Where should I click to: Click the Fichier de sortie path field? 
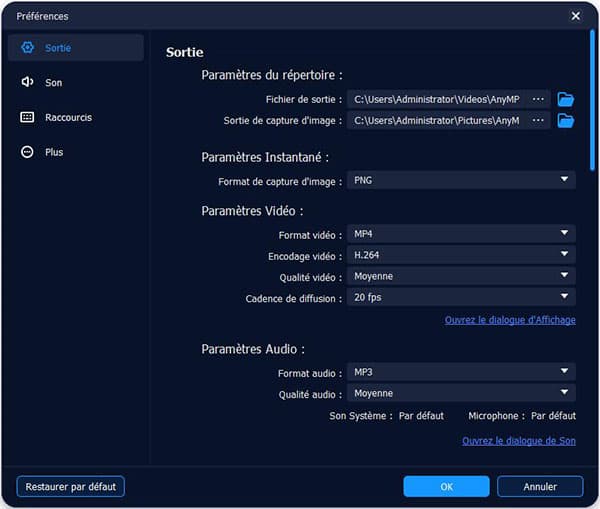437,99
